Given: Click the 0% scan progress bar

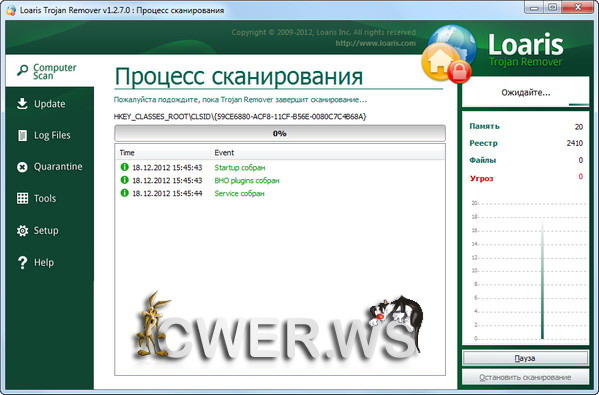Looking at the screenshot, I should click(280, 133).
